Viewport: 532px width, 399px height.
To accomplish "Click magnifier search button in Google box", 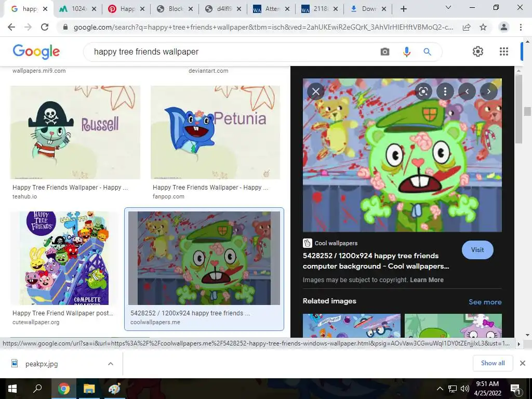I will click(x=427, y=51).
